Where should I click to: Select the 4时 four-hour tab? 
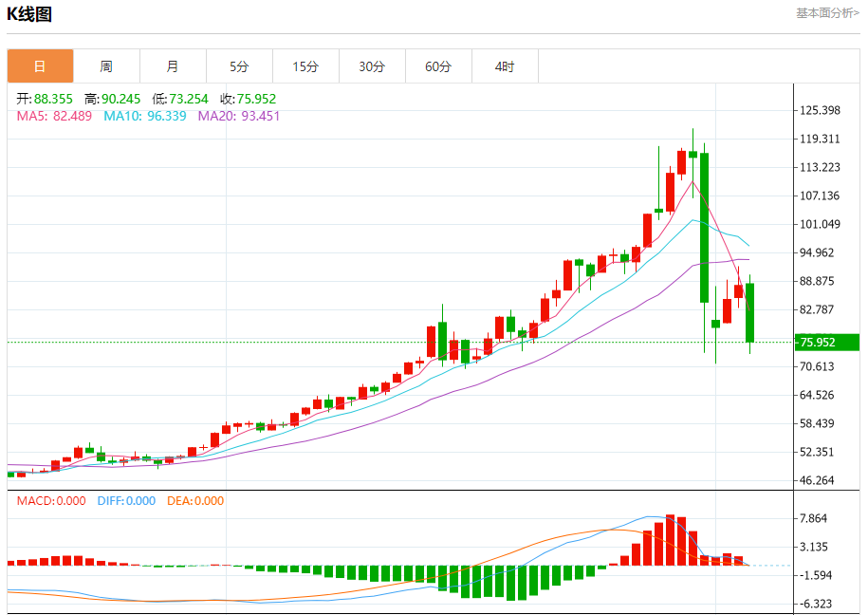pos(505,66)
